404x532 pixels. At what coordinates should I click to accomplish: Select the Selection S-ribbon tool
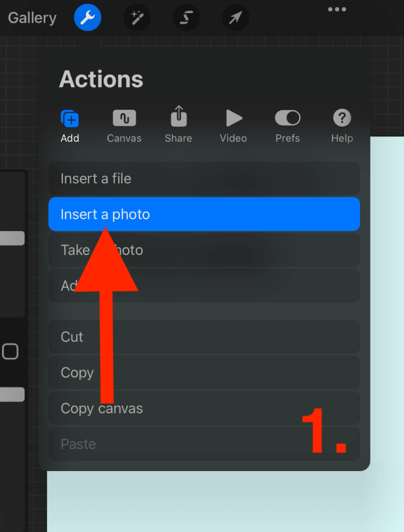(x=186, y=18)
